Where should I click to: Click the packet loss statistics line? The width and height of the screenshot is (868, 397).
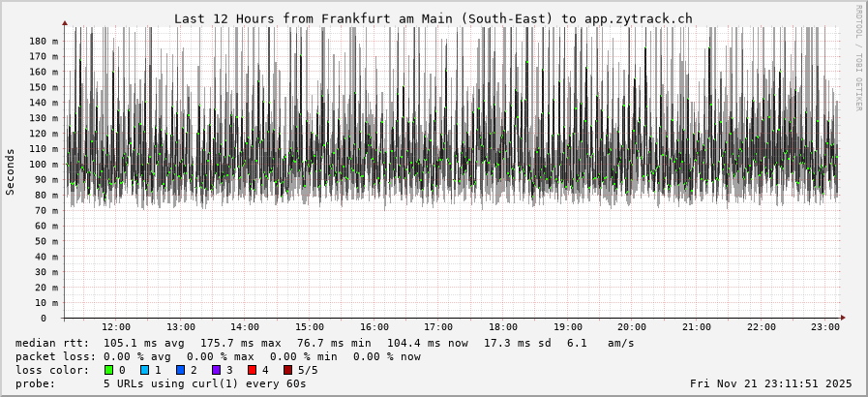coord(218,356)
